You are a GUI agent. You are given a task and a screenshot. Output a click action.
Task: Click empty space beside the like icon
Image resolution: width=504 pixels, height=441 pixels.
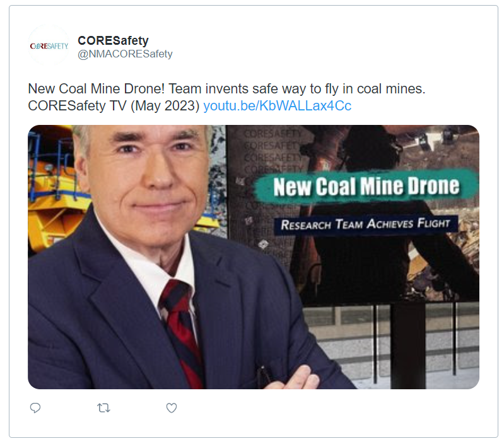[x=290, y=408]
